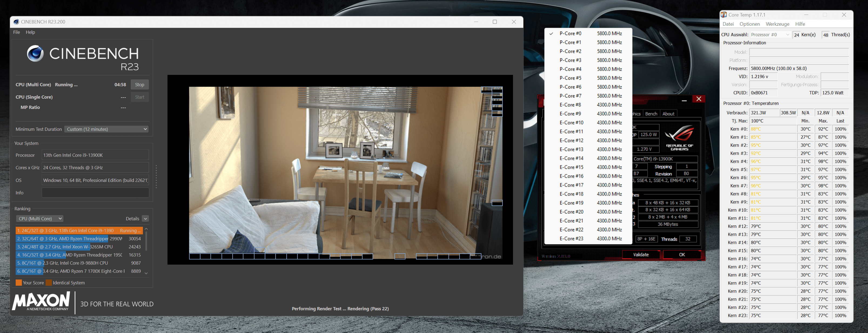Click the CPUID 0xB0671 field
The image size is (868, 333).
763,93
